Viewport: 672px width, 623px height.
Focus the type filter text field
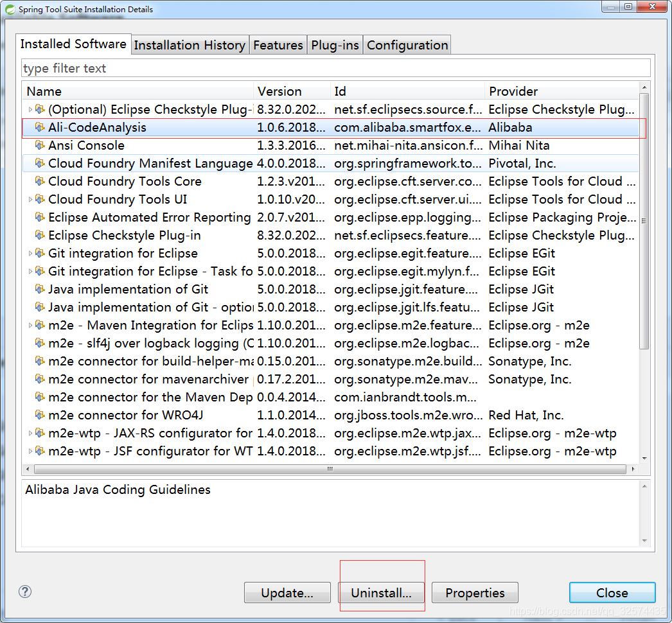(336, 68)
